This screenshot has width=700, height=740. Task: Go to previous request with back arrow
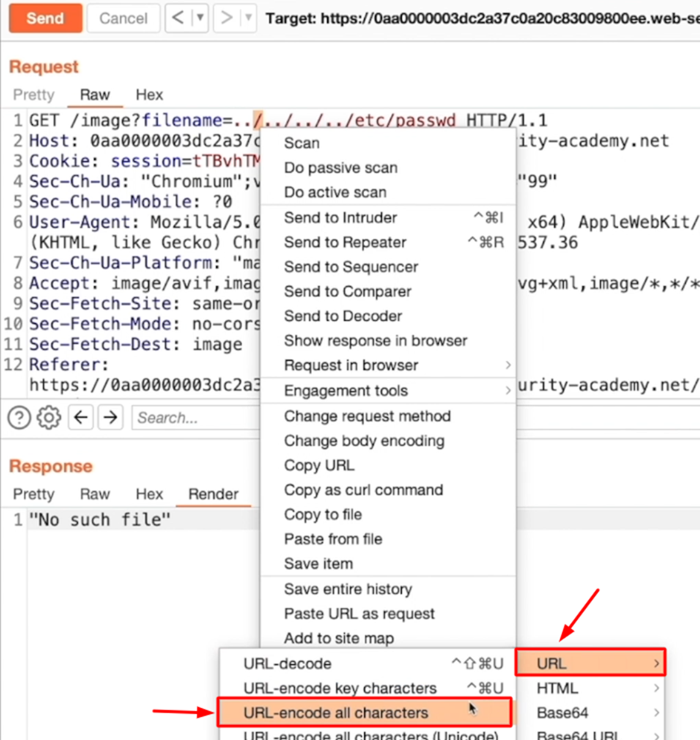click(x=178, y=18)
